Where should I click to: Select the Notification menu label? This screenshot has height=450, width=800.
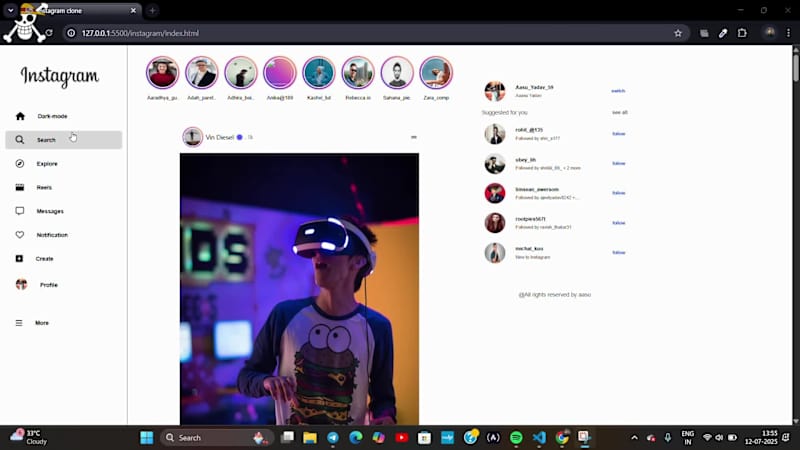[x=52, y=235]
